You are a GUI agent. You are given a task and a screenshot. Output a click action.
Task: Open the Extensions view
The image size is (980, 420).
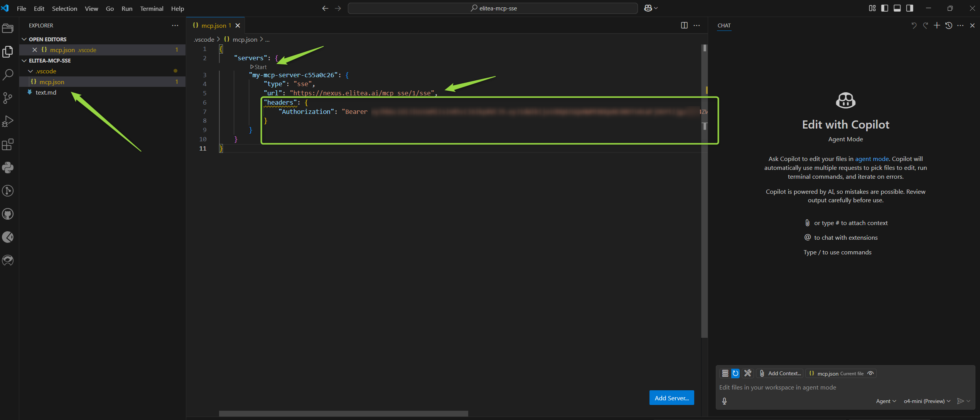click(8, 144)
